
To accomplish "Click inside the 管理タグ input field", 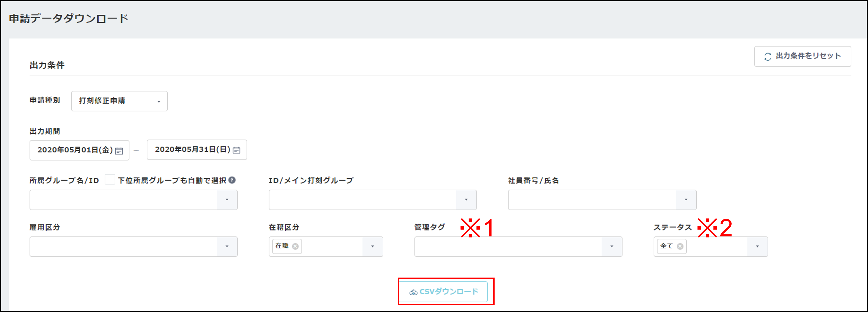I will point(508,247).
